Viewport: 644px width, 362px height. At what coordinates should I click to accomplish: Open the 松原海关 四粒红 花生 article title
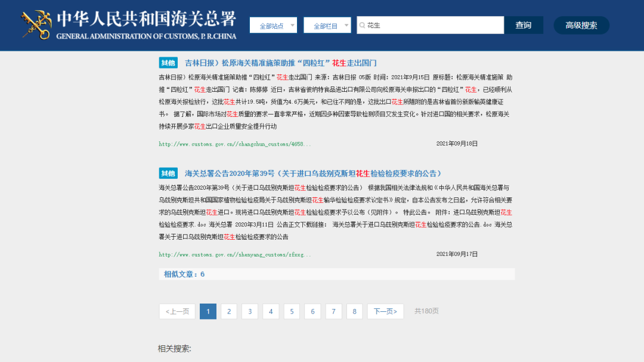280,63
